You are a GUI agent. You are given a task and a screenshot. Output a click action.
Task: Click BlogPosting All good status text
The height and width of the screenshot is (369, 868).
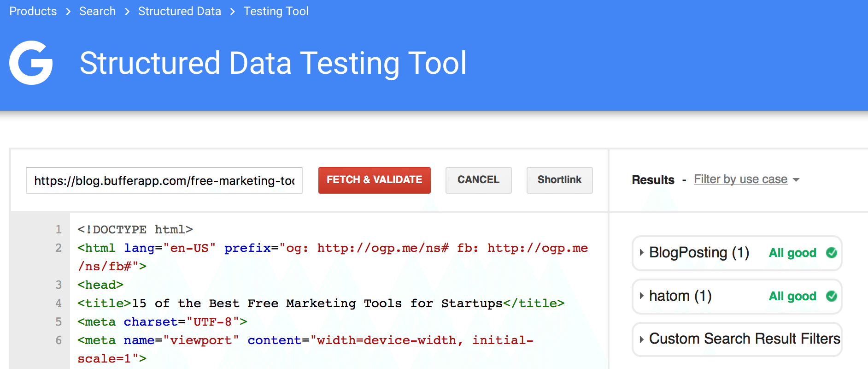click(x=792, y=253)
